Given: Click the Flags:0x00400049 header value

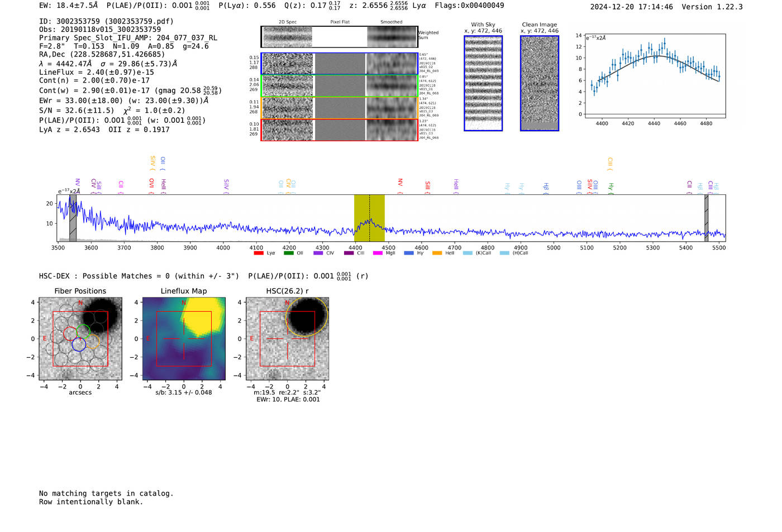Looking at the screenshot, I should click(469, 6).
